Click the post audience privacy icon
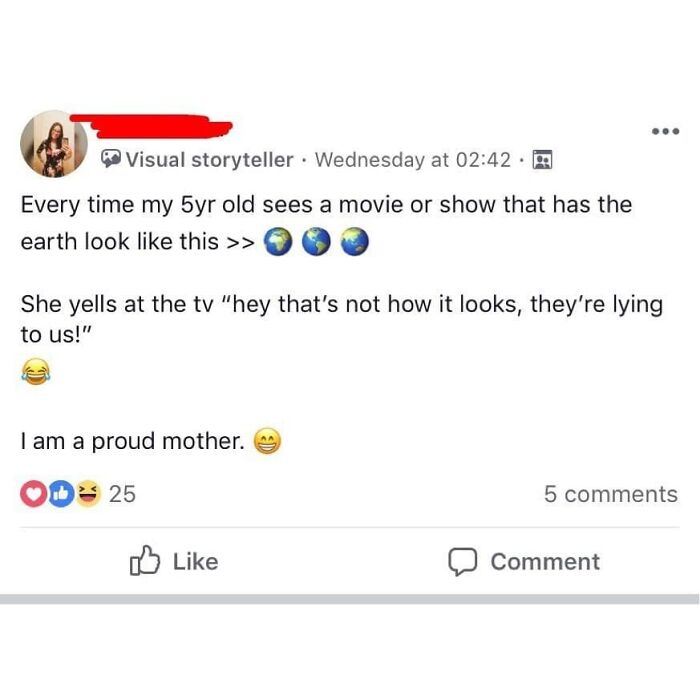Viewport: 700px width, 700px height. coord(543,160)
